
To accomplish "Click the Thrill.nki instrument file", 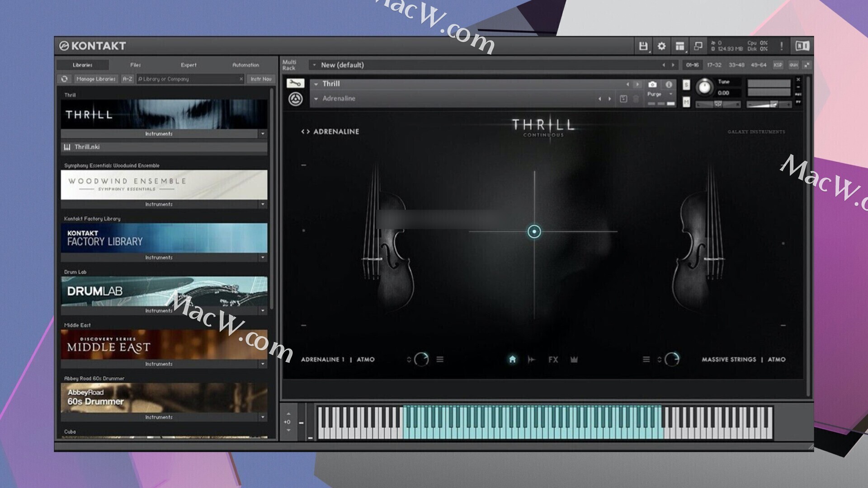I will pos(164,147).
